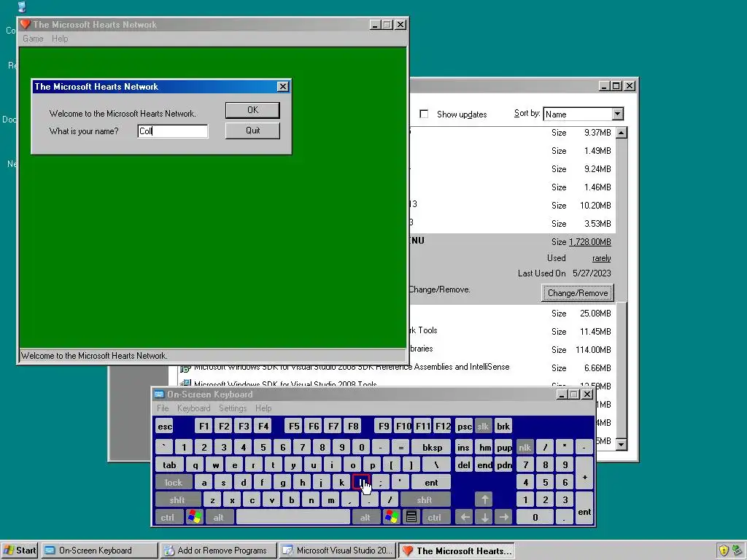Toggle the lock key on On-Screen Keyboard
Screen dimensions: 747x560
click(x=174, y=483)
